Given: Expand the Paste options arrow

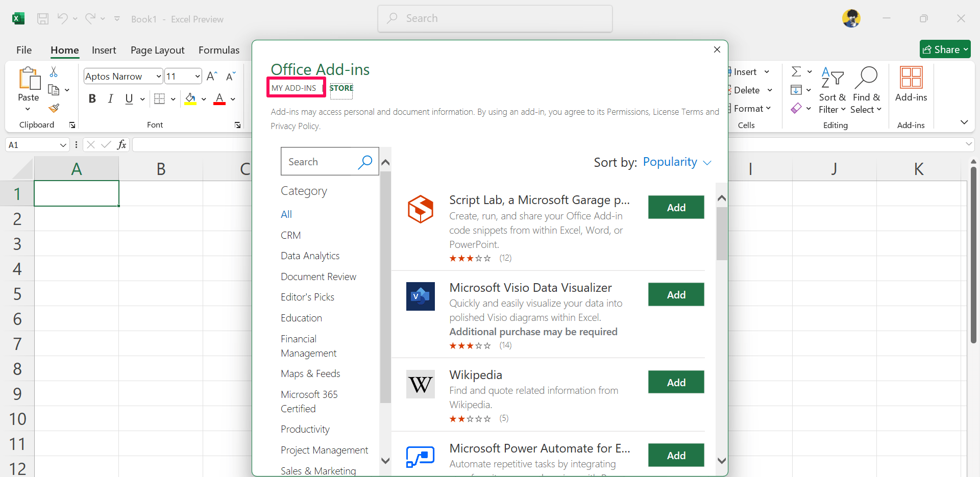Looking at the screenshot, I should tap(28, 109).
